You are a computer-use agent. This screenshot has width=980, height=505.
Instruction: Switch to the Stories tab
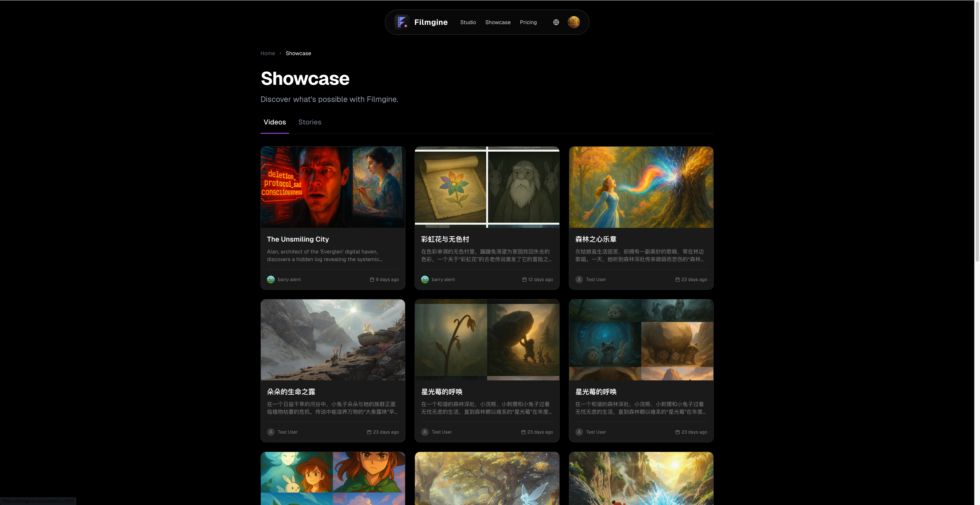310,122
